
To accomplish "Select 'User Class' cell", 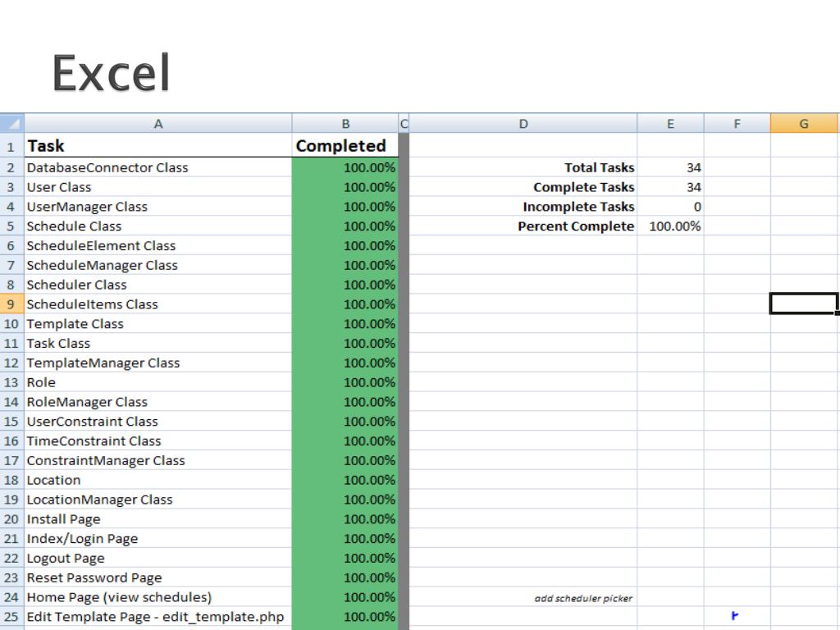I will click(158, 187).
